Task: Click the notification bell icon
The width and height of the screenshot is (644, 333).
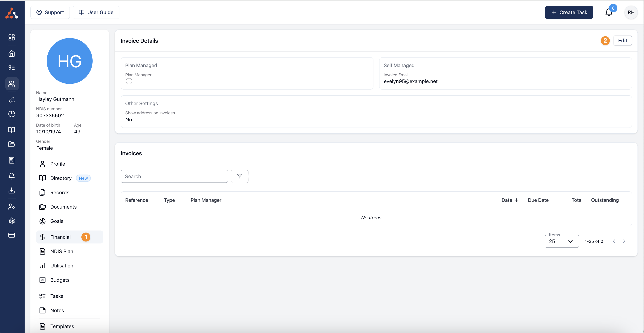Action: [x=608, y=13]
